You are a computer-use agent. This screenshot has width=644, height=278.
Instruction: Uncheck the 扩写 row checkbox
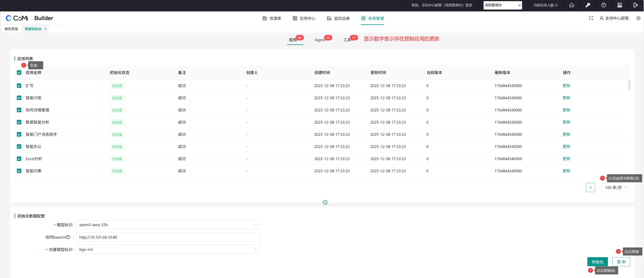coord(19,86)
